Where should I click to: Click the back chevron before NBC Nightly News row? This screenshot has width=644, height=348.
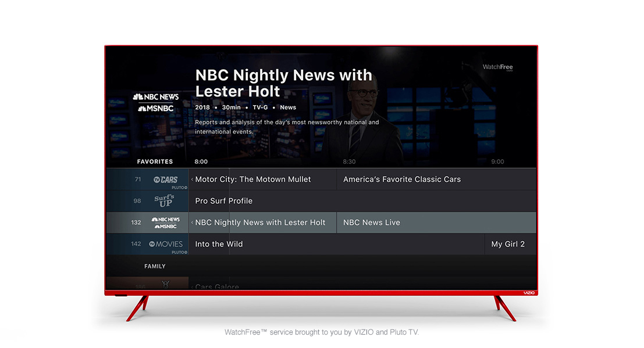pos(192,223)
